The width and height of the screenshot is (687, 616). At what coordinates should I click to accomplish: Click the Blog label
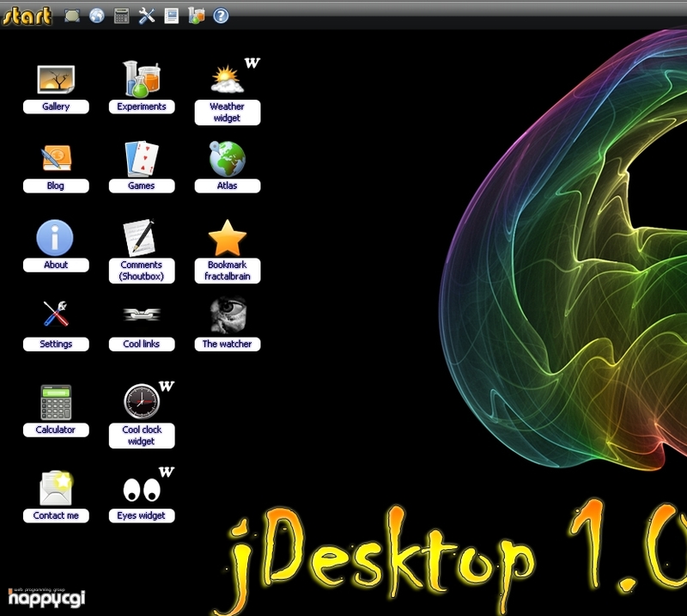56,186
